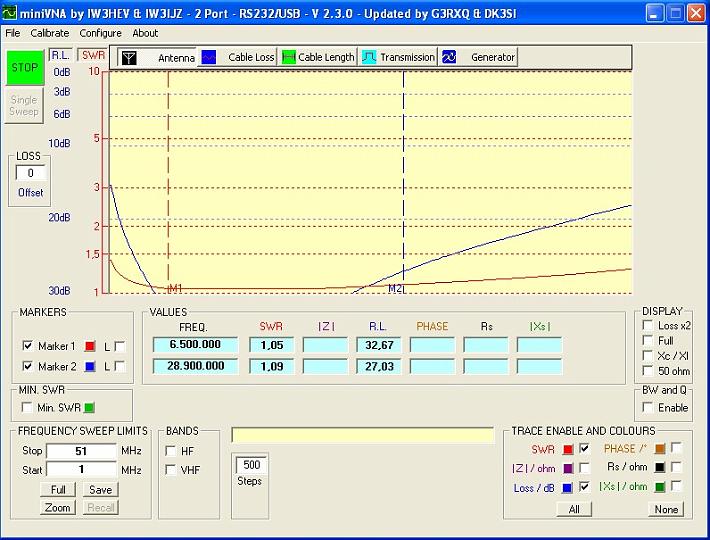The image size is (710, 540).
Task: Click the Marker 1 frequency field 6.500.000
Action: click(195, 344)
